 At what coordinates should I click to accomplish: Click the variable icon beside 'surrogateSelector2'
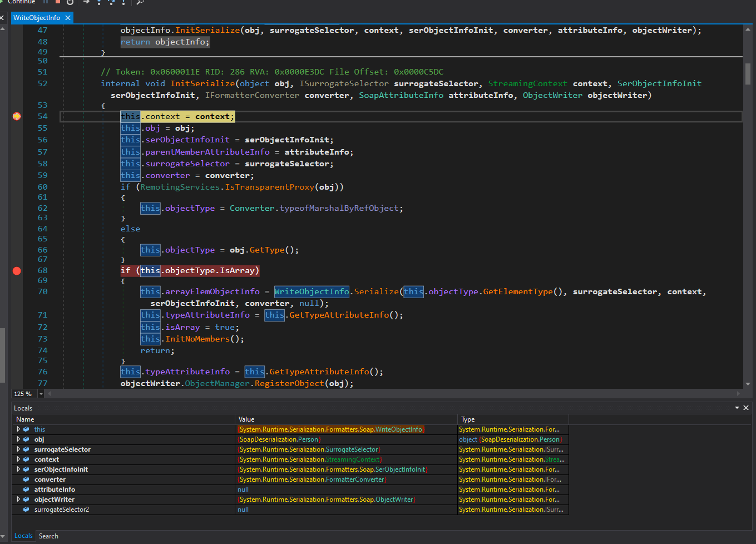[26, 510]
